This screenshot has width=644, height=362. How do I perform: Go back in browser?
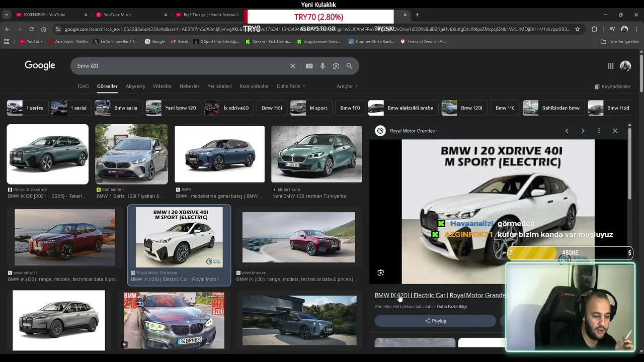click(x=7, y=29)
